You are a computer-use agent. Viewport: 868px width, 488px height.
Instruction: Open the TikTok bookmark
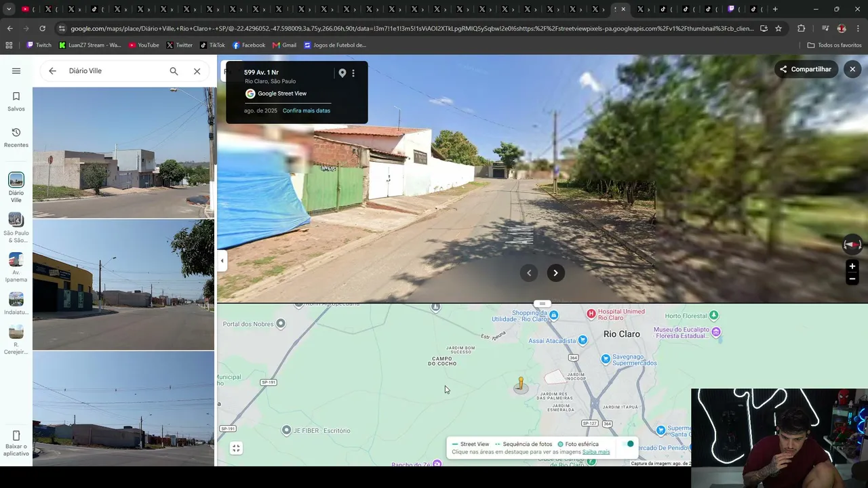tap(212, 45)
